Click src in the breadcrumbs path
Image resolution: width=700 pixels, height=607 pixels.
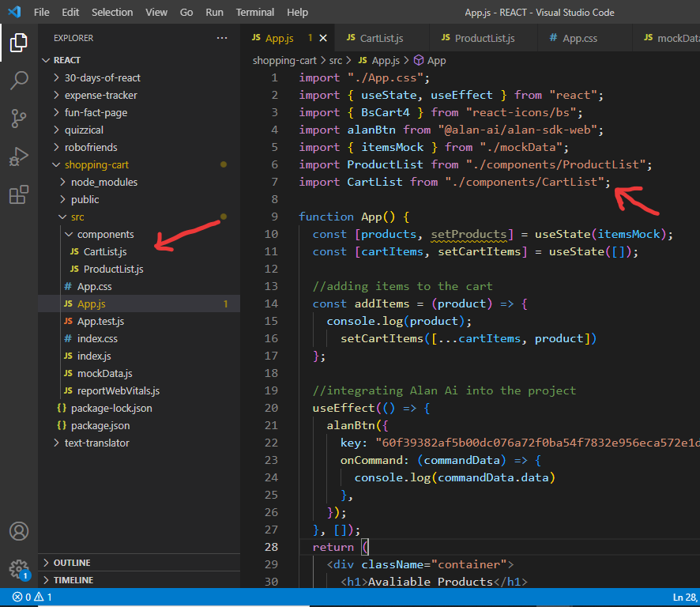[x=336, y=60]
